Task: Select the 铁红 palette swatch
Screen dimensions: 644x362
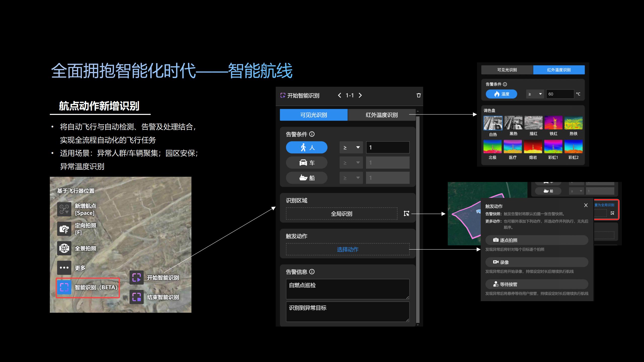Action: [x=553, y=123]
